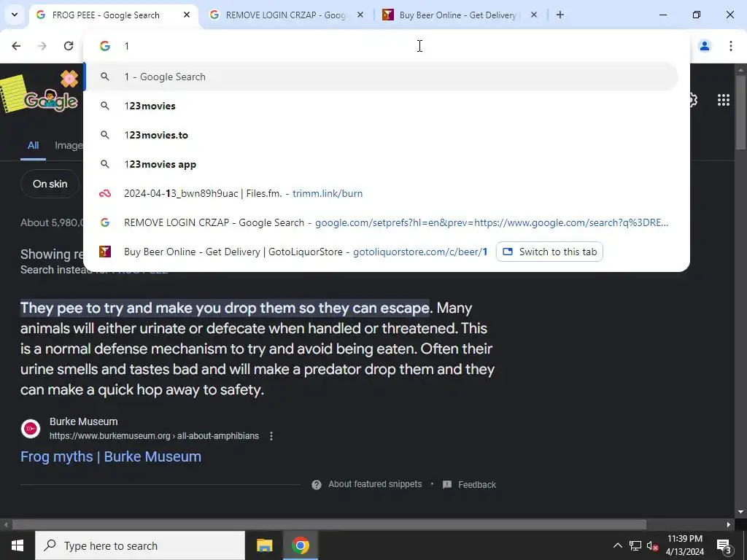Show hidden system tray icons
Viewport: 747px width, 560px height.
coord(617,545)
